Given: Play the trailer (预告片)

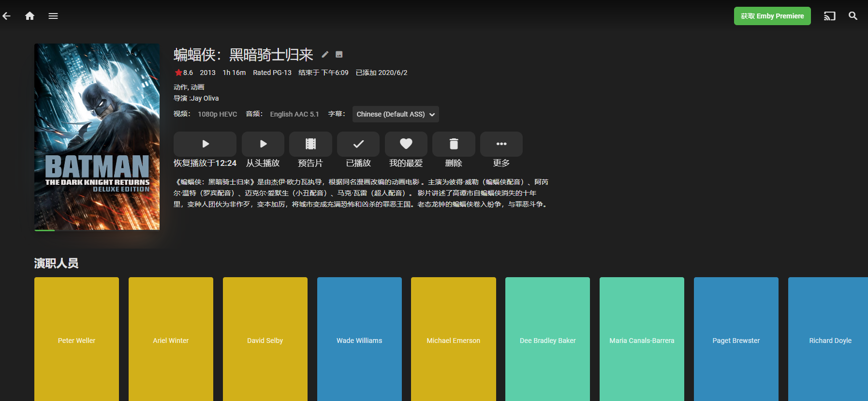Looking at the screenshot, I should tap(310, 144).
